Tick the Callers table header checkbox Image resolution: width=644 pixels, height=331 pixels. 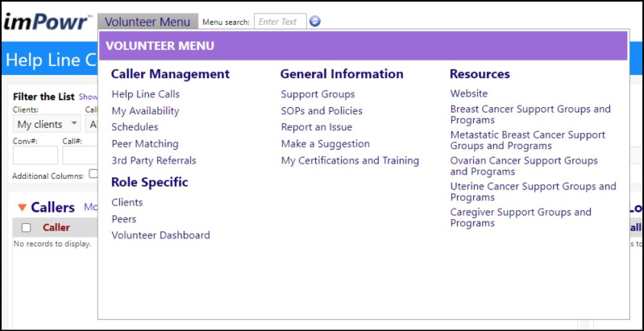27,228
